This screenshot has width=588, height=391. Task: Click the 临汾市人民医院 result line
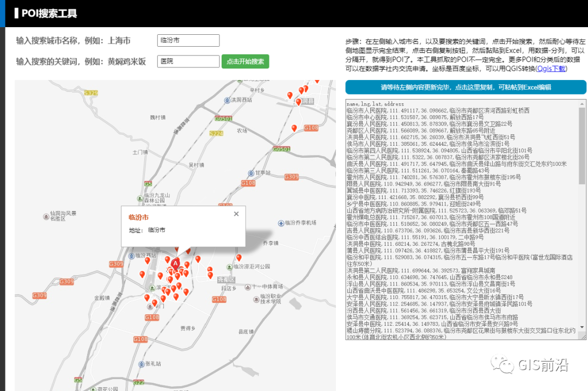(x=438, y=110)
